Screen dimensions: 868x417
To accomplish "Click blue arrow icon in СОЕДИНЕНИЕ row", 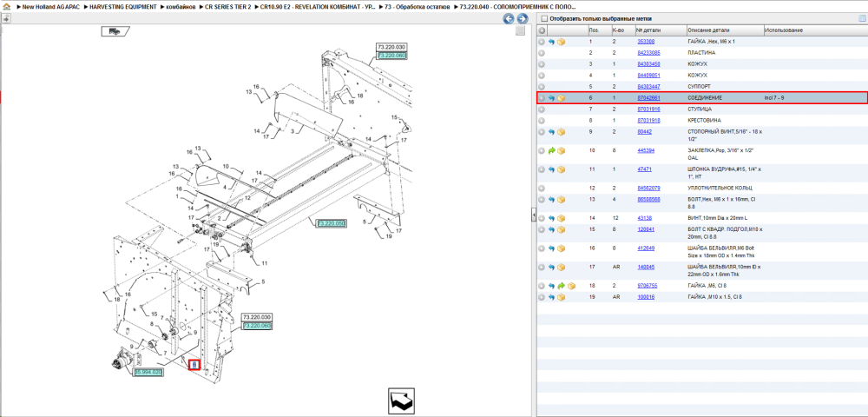I will coord(551,98).
